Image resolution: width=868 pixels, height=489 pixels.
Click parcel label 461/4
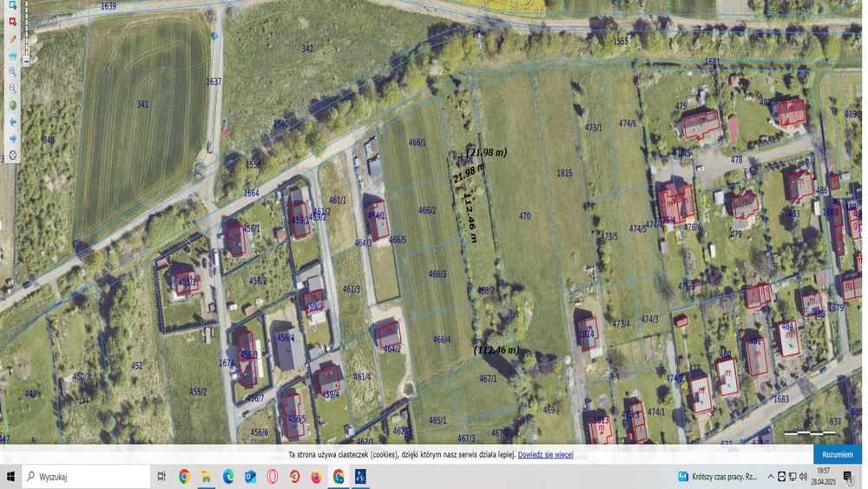tap(362, 377)
